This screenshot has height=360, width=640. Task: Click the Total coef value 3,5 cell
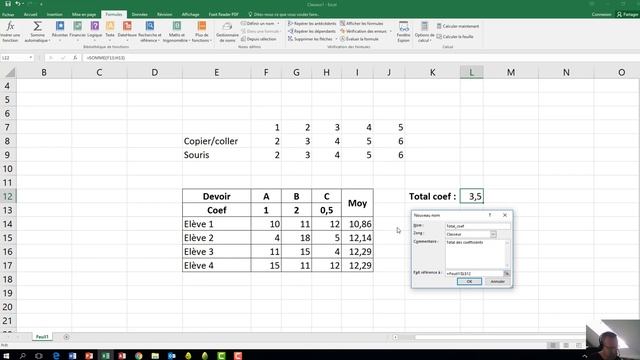[471, 196]
